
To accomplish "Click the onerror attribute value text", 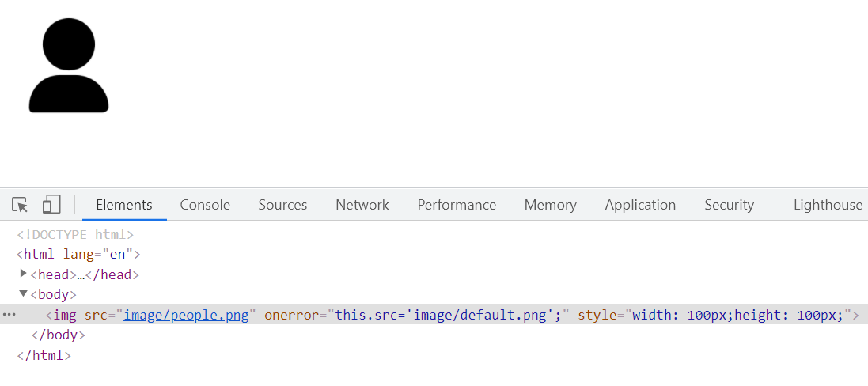I will click(x=448, y=316).
